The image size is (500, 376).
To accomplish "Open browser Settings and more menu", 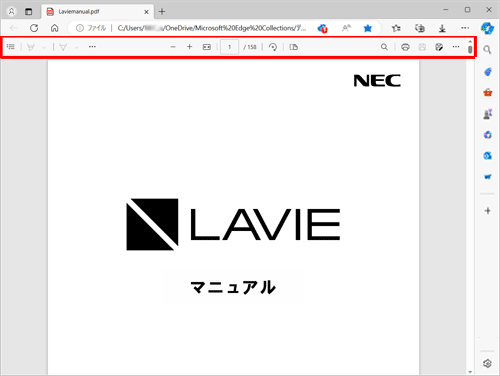I will pyautogui.click(x=465, y=28).
